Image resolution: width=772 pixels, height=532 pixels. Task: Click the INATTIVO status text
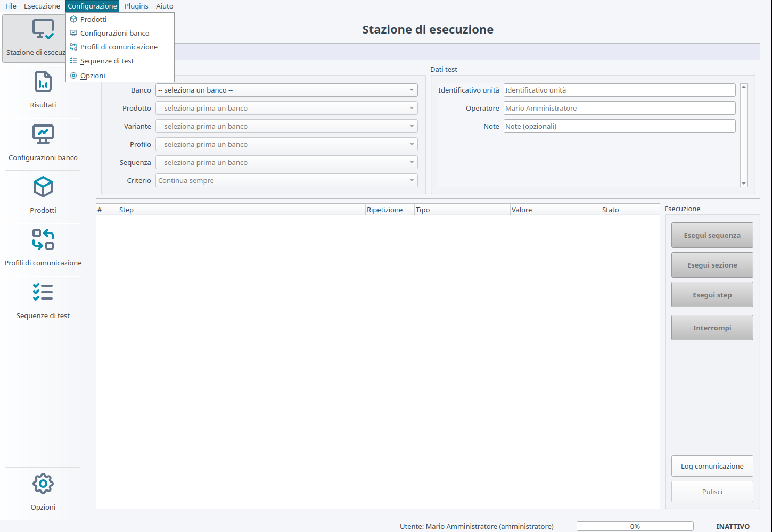click(733, 526)
